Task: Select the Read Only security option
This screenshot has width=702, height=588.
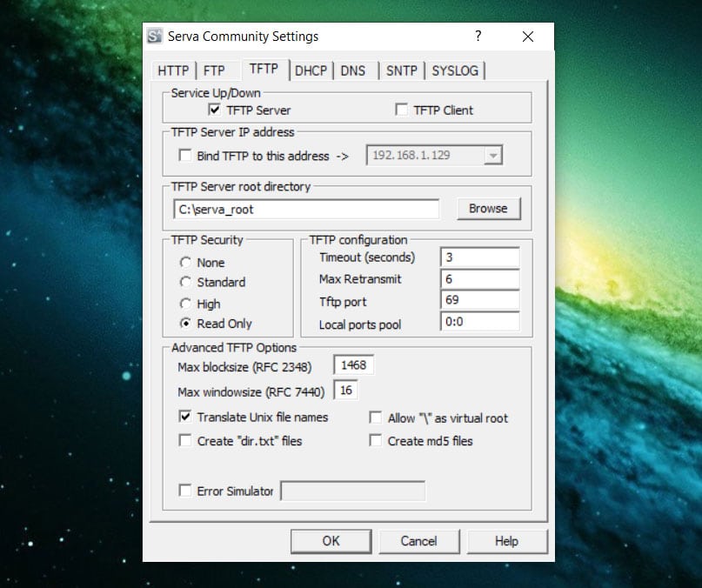Action: 185,324
